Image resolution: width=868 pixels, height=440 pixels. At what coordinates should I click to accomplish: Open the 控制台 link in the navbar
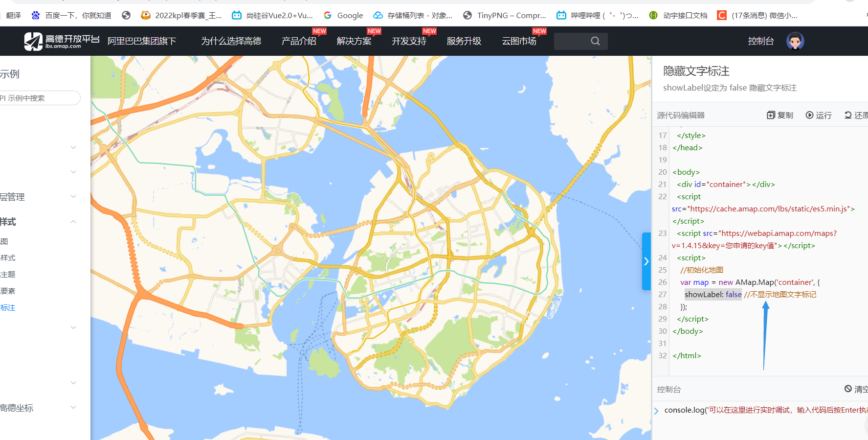click(761, 41)
